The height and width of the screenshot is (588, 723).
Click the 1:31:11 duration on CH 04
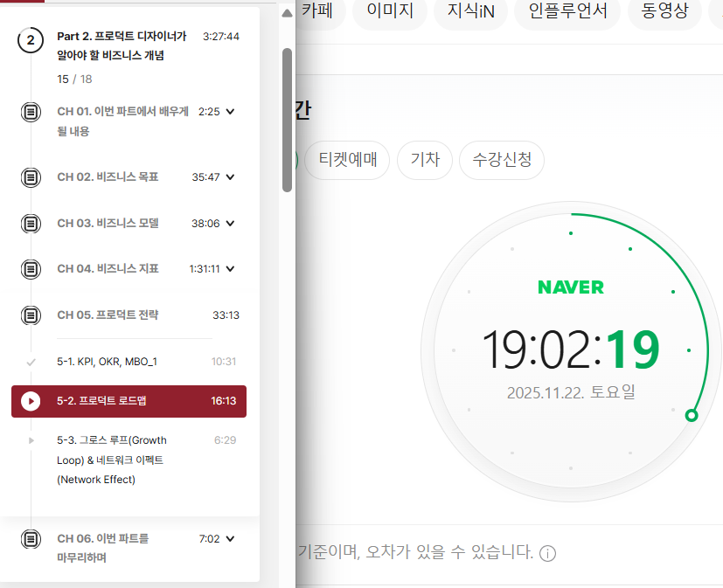click(205, 268)
